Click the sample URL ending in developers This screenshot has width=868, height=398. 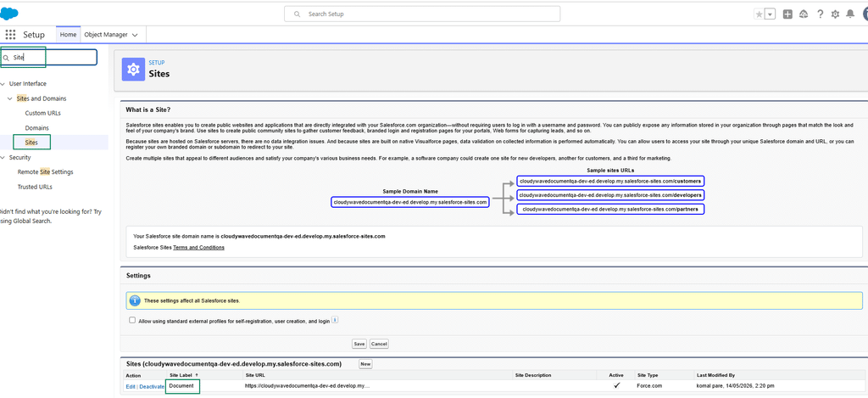click(610, 195)
